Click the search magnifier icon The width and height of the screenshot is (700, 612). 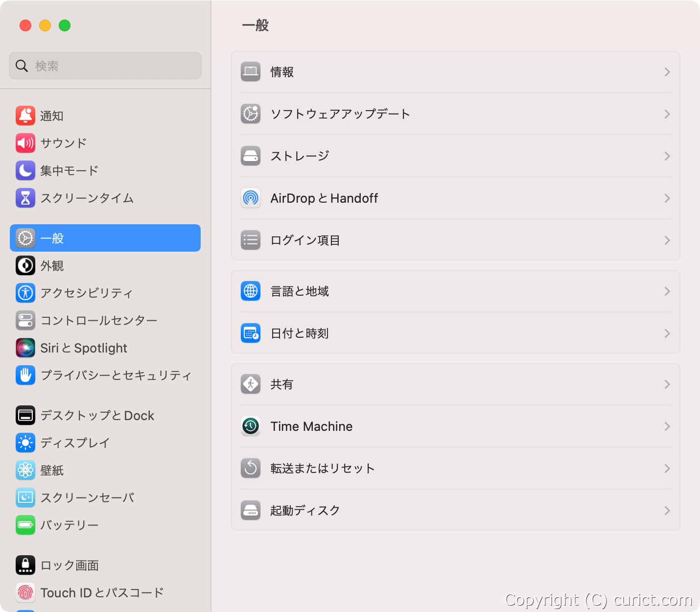[x=22, y=66]
